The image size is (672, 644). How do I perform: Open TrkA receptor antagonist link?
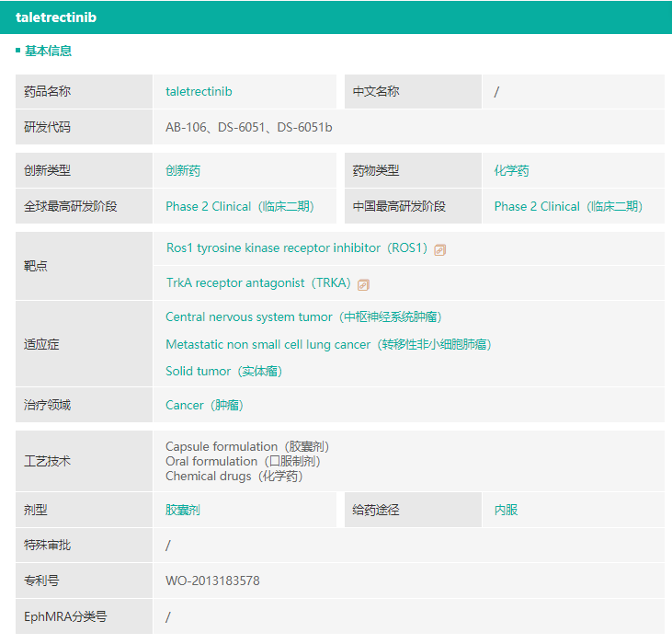[258, 283]
